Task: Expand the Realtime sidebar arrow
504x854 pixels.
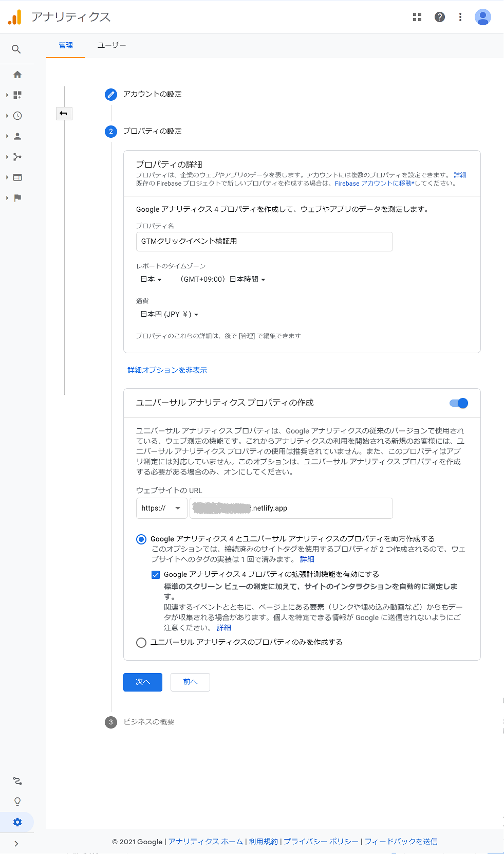Action: 7,116
